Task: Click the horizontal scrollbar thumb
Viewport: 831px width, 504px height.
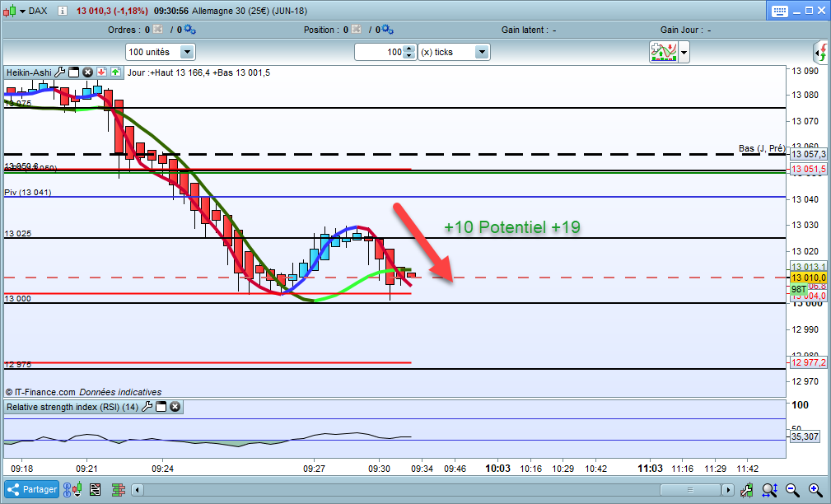Action: [x=690, y=490]
